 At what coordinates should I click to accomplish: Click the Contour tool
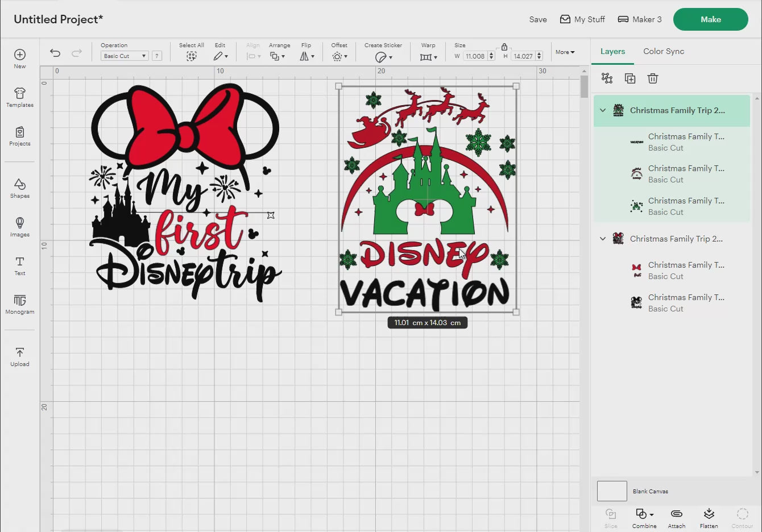click(742, 518)
